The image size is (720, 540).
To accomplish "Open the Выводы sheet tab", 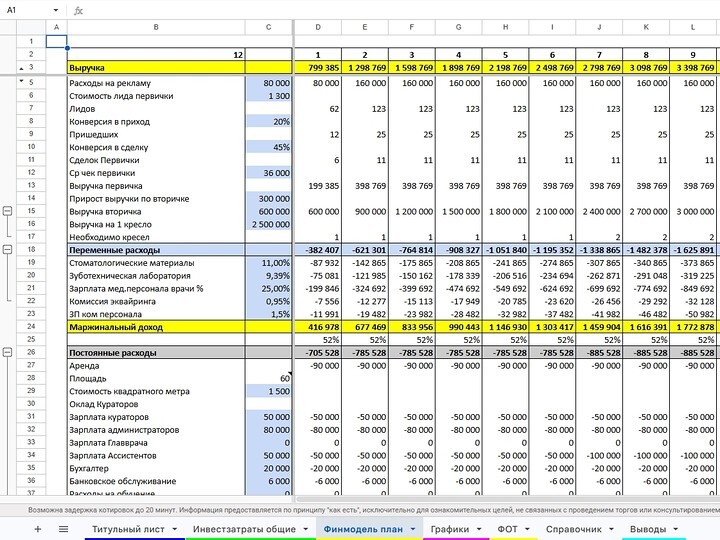I will [x=648, y=529].
